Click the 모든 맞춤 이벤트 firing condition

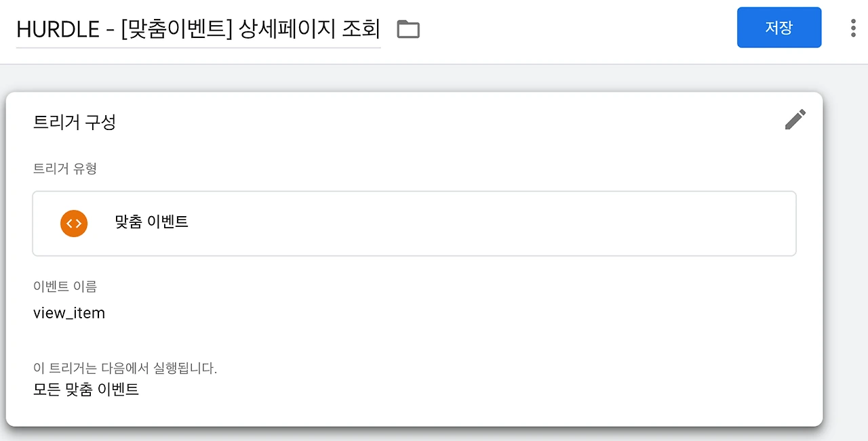coord(86,390)
